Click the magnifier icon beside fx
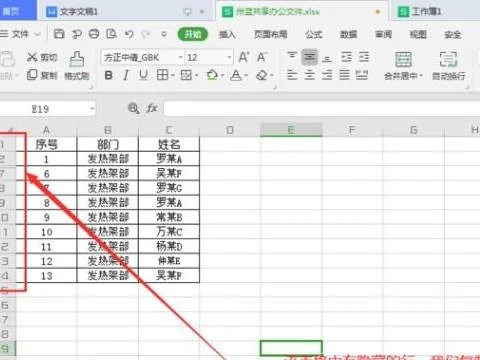 (134, 108)
